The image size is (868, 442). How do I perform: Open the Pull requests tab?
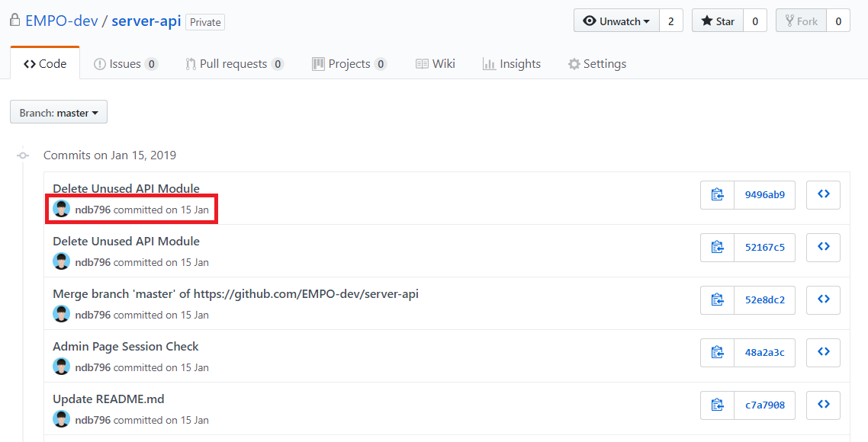coord(235,63)
